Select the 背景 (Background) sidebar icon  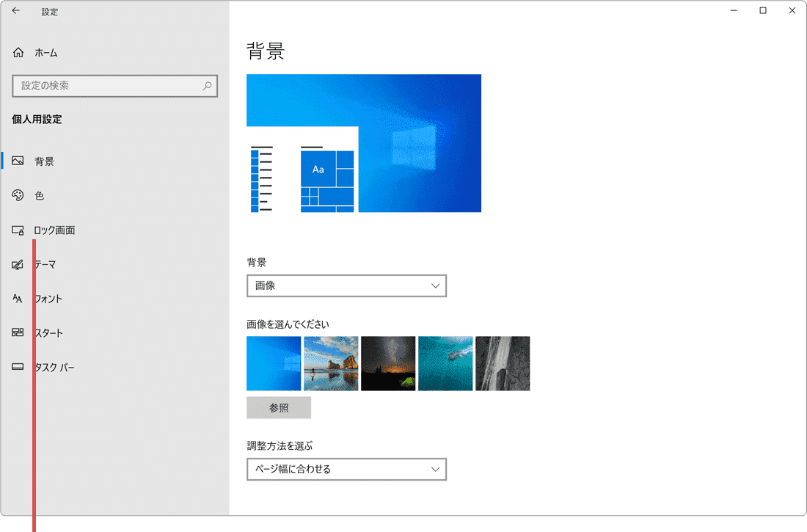(18, 161)
